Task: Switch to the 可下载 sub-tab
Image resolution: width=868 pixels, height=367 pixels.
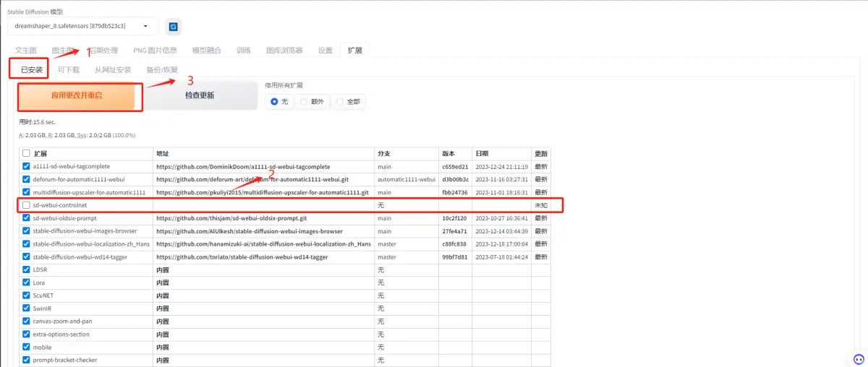Action: coord(69,70)
